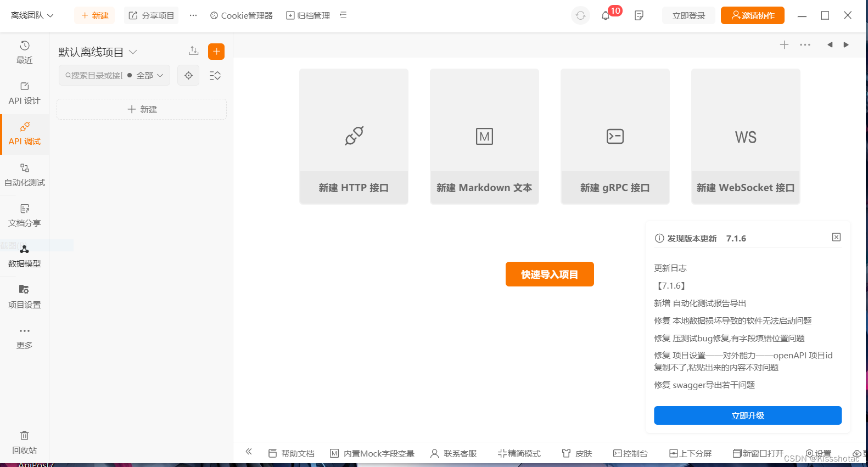Toggle 精简模式 in the bottom bar
Image resolution: width=868 pixels, height=467 pixels.
[519, 453]
